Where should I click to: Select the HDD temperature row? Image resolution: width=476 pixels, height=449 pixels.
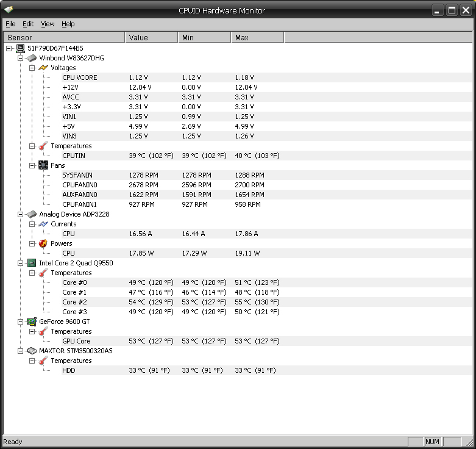pos(267,370)
